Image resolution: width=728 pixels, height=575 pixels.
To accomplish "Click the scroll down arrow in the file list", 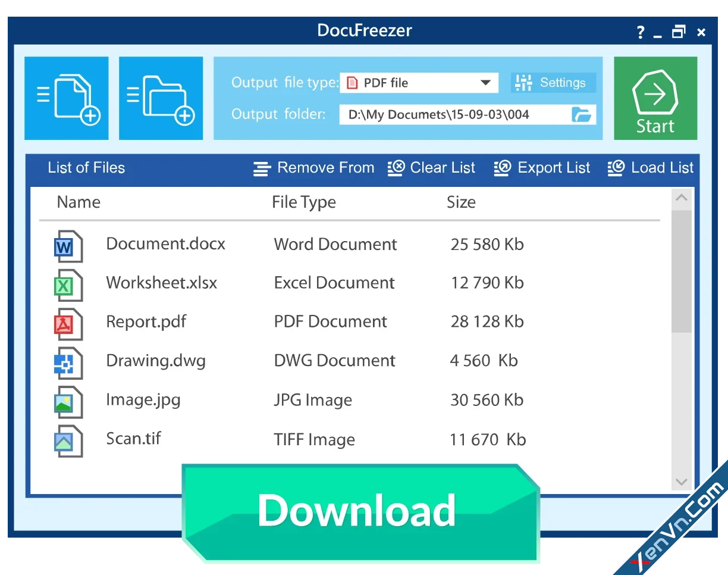I will pyautogui.click(x=682, y=482).
